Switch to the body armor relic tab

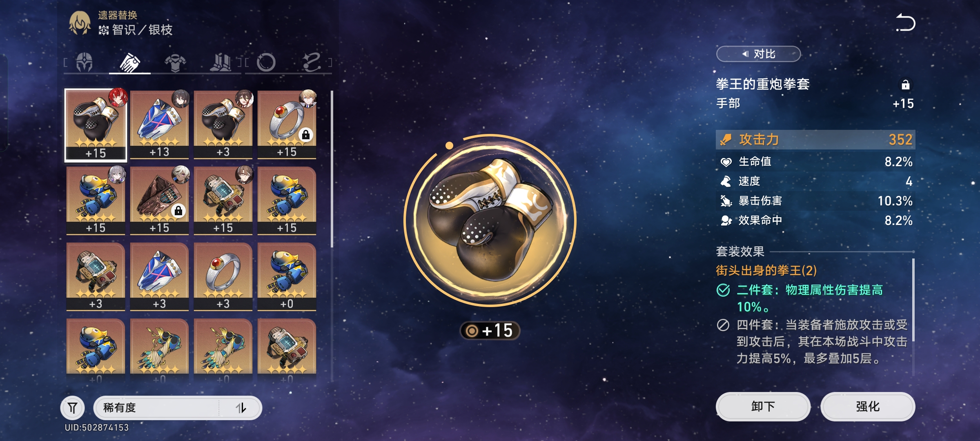click(x=175, y=62)
